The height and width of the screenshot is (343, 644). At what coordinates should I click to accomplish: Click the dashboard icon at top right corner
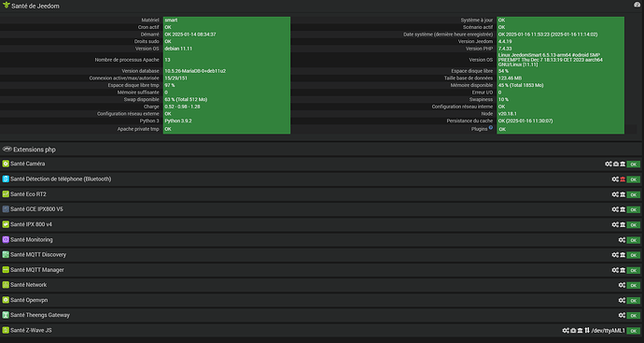(637, 5)
